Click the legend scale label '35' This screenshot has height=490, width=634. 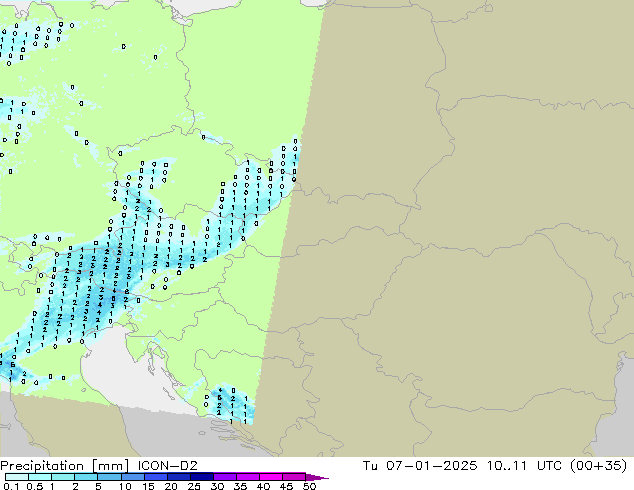click(x=240, y=486)
